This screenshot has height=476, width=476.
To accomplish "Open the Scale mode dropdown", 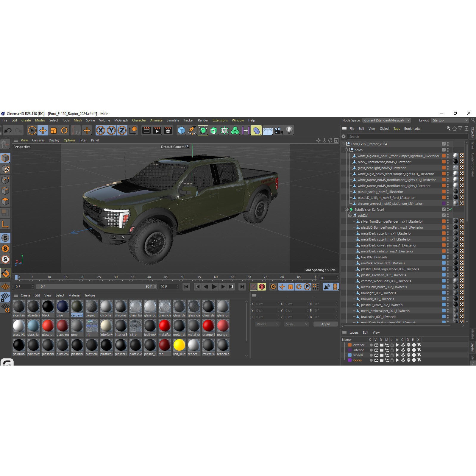I will click(296, 324).
